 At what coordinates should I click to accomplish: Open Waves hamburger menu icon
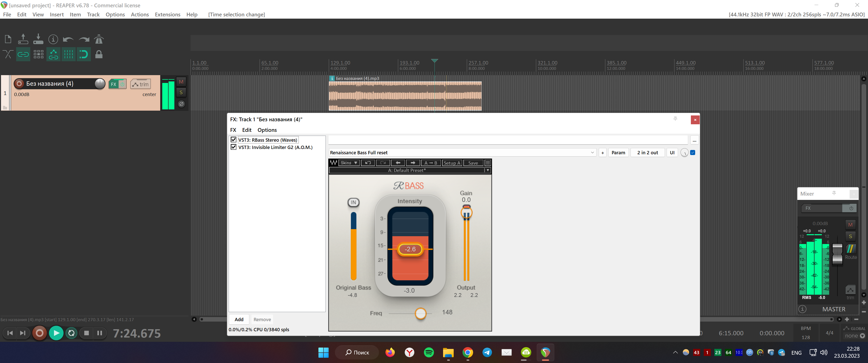(487, 163)
